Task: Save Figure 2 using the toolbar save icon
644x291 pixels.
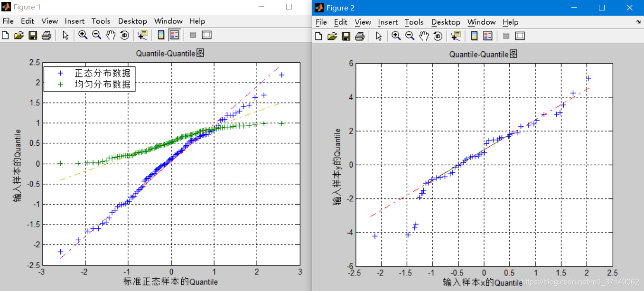Action: tap(346, 36)
